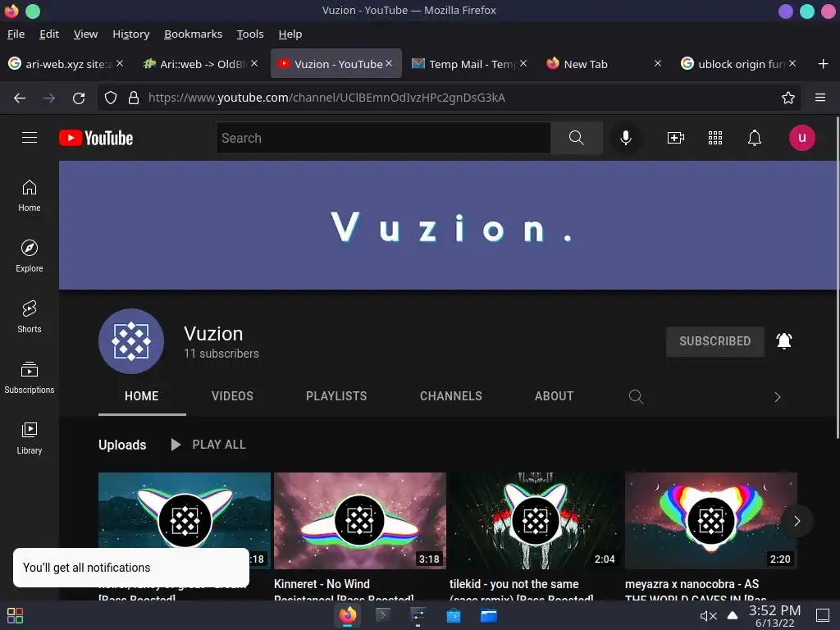Open the File menu
The width and height of the screenshot is (840, 630).
coord(16,34)
